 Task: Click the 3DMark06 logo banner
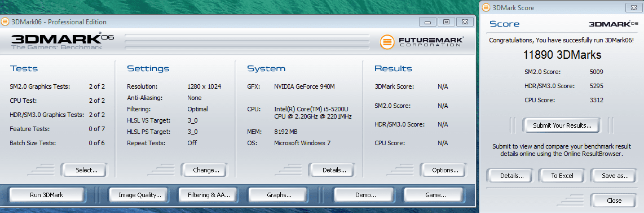tap(63, 41)
